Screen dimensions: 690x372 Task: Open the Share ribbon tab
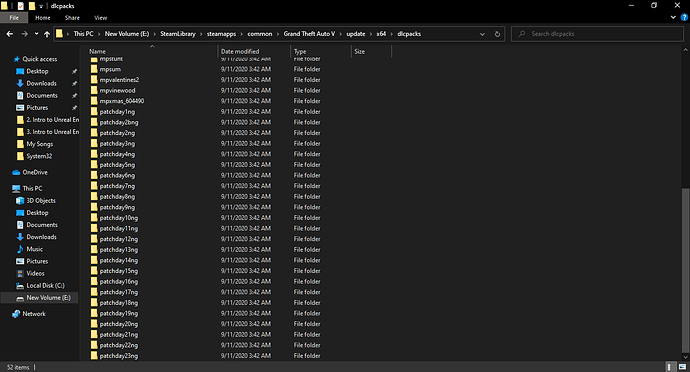(x=72, y=18)
